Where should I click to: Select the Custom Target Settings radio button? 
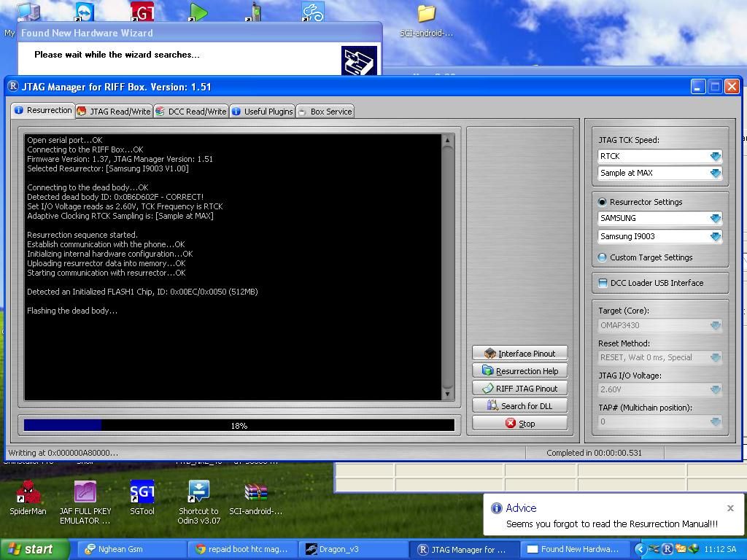(602, 257)
